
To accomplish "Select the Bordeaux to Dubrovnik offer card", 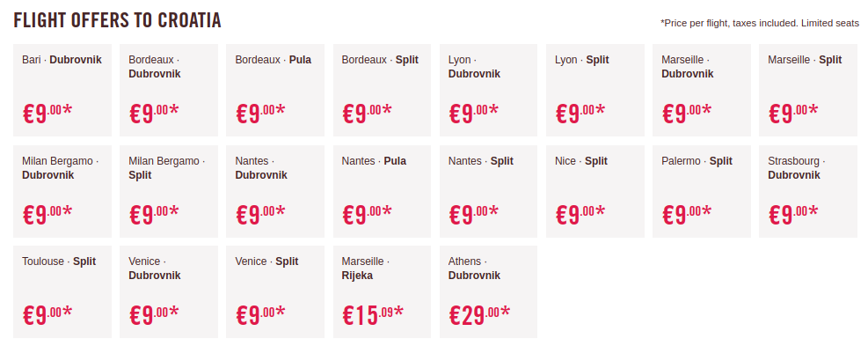I will pyautogui.click(x=169, y=91).
